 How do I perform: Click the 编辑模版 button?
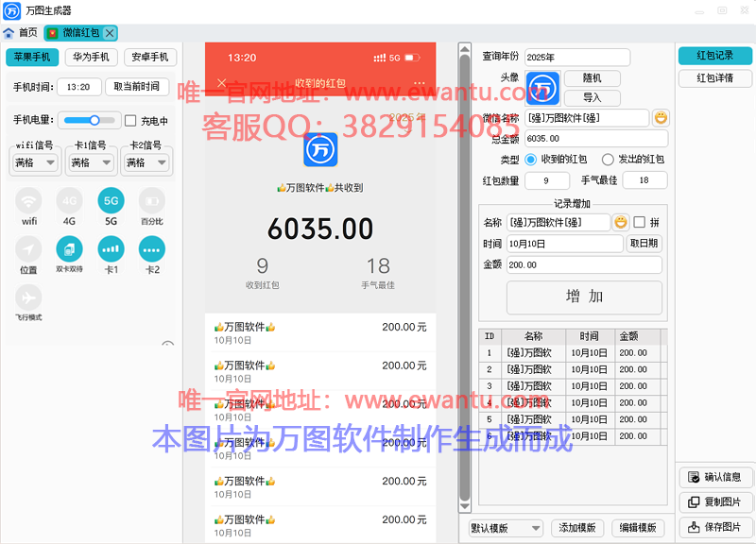pyautogui.click(x=637, y=528)
